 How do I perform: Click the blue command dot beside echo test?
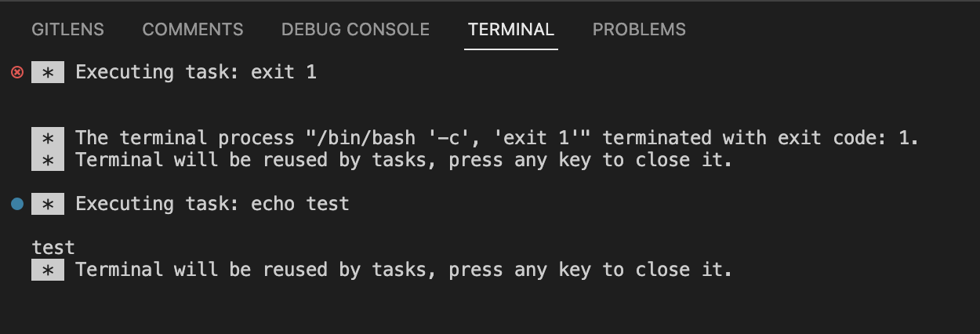[x=17, y=204]
